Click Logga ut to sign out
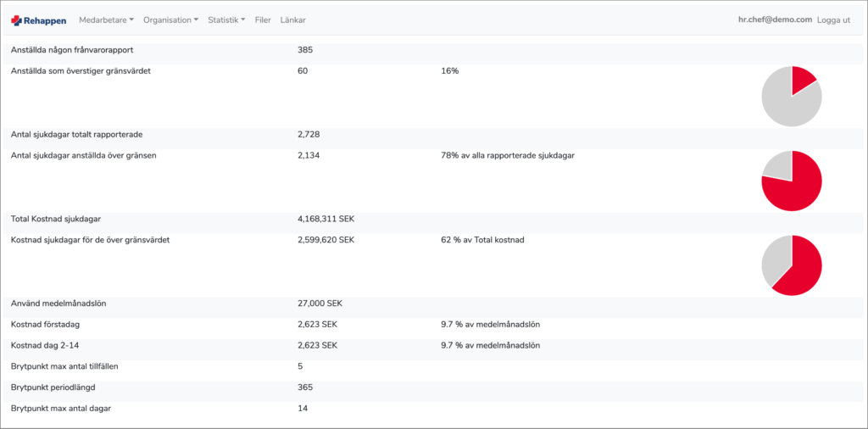Image resolution: width=868 pixels, height=429 pixels. 834,20
